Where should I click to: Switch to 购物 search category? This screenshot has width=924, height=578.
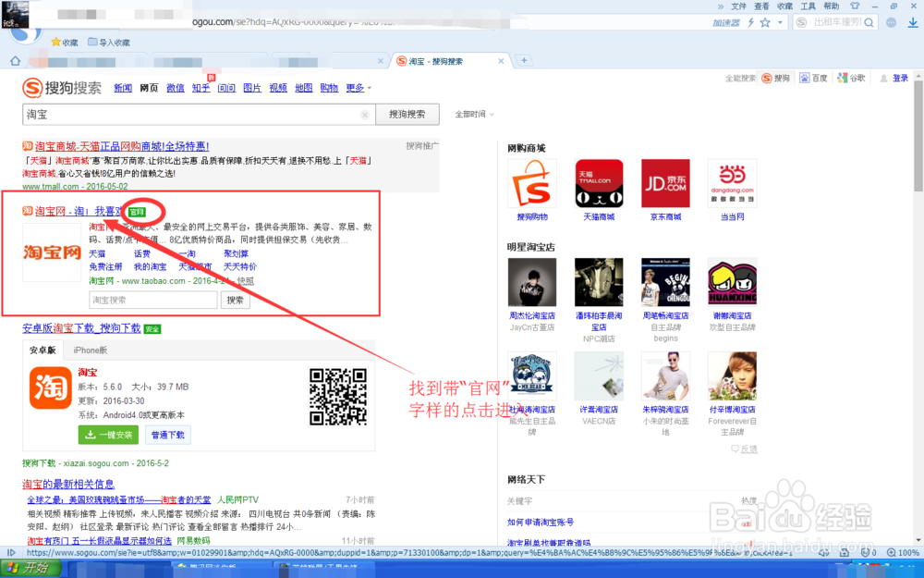pyautogui.click(x=329, y=88)
